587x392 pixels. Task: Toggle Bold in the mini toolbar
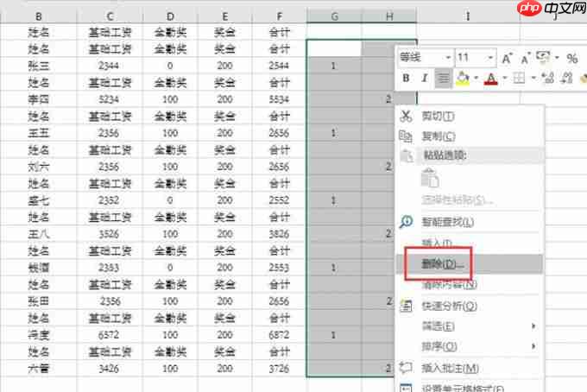click(406, 79)
